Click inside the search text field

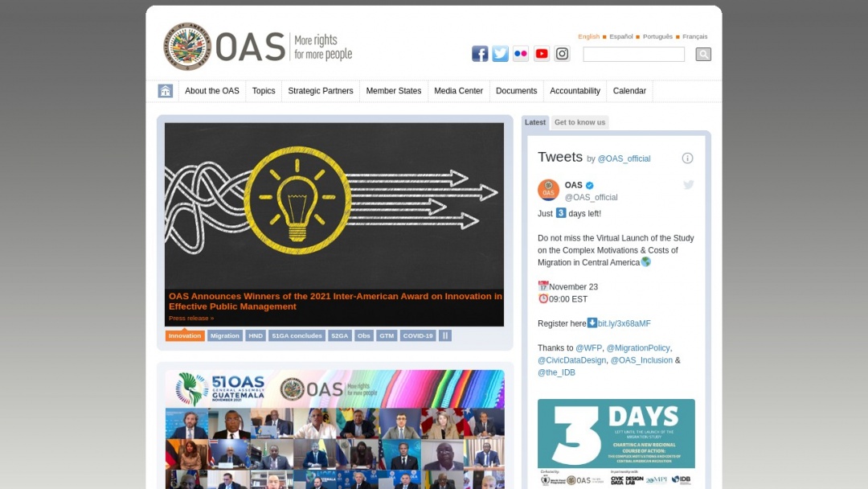tap(633, 54)
